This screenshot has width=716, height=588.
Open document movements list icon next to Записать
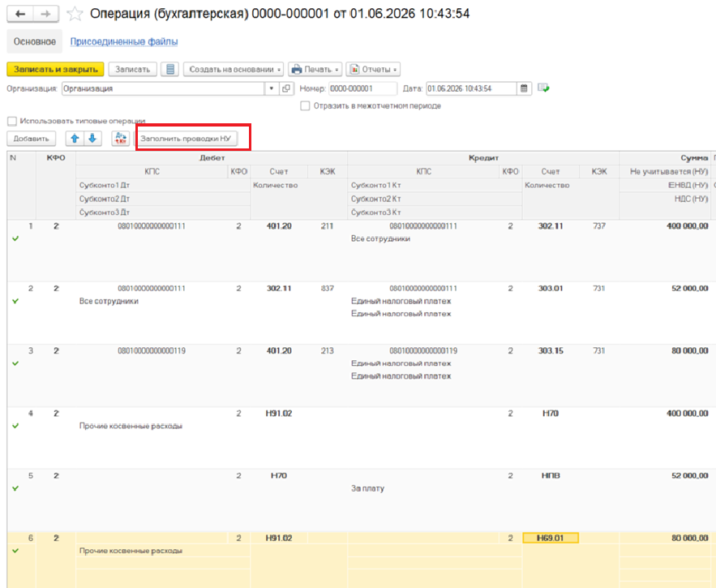pyautogui.click(x=169, y=70)
